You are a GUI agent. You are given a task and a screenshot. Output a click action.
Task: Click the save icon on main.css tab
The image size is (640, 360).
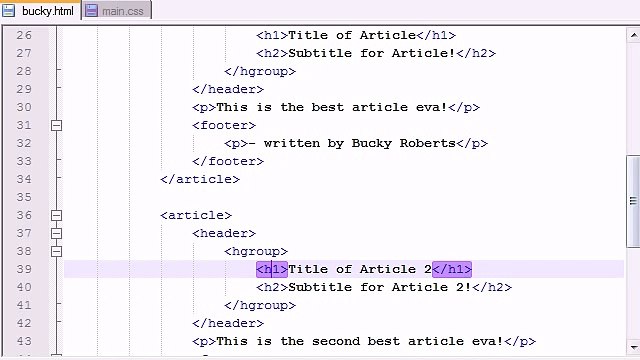click(x=91, y=11)
